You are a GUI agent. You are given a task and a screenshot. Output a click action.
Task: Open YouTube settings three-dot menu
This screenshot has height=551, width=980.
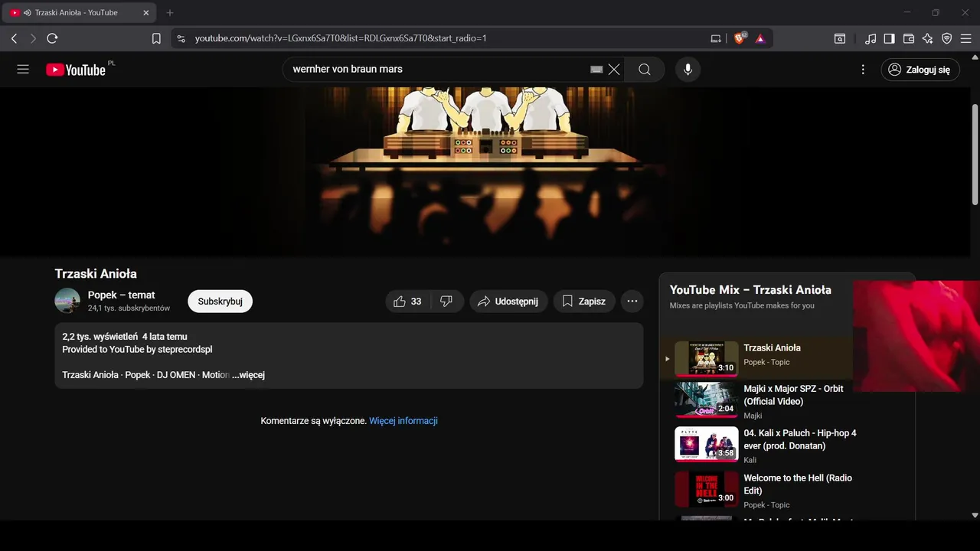coord(863,70)
